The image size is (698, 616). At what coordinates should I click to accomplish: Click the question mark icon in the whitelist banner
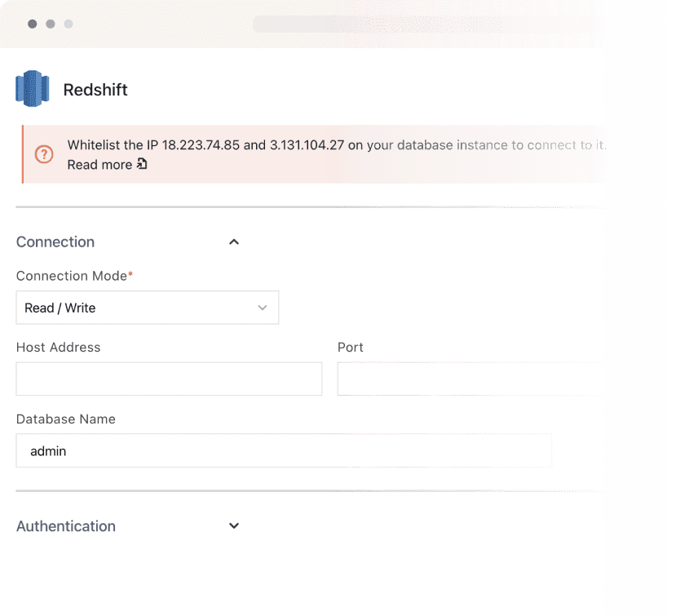click(x=44, y=154)
